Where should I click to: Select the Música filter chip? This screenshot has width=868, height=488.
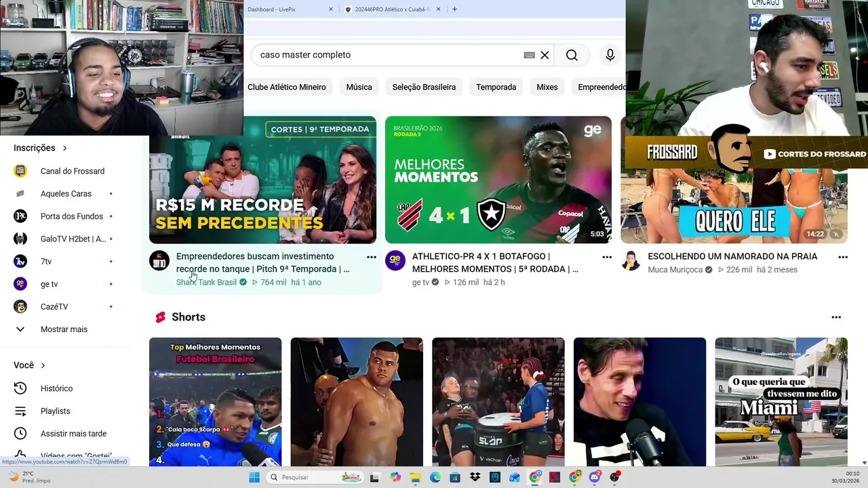click(359, 87)
